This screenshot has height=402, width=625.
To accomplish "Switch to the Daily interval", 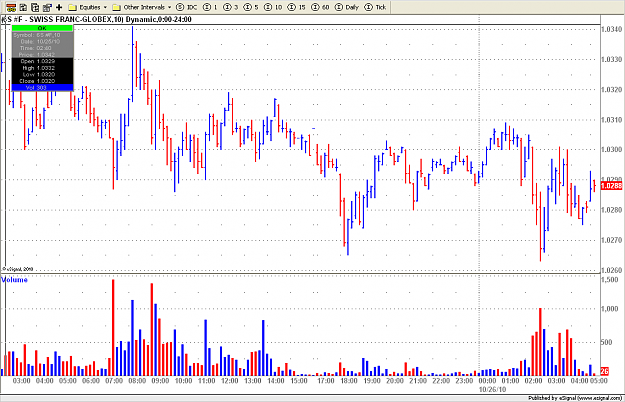I will coord(347,7).
